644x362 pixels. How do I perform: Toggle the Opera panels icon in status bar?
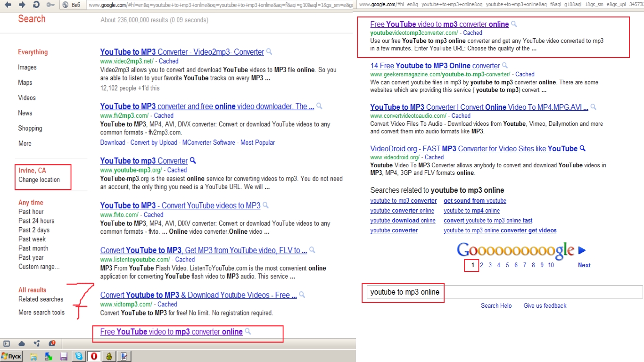click(7, 344)
